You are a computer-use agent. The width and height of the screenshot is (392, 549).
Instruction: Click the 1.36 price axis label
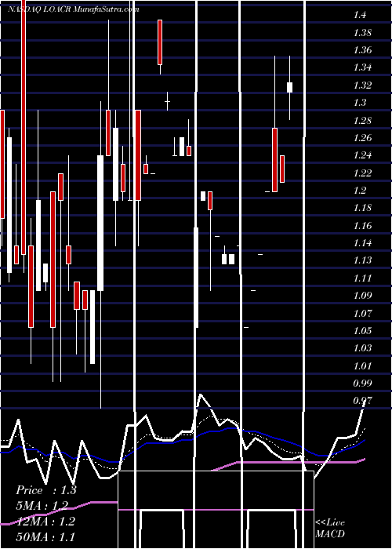click(362, 50)
